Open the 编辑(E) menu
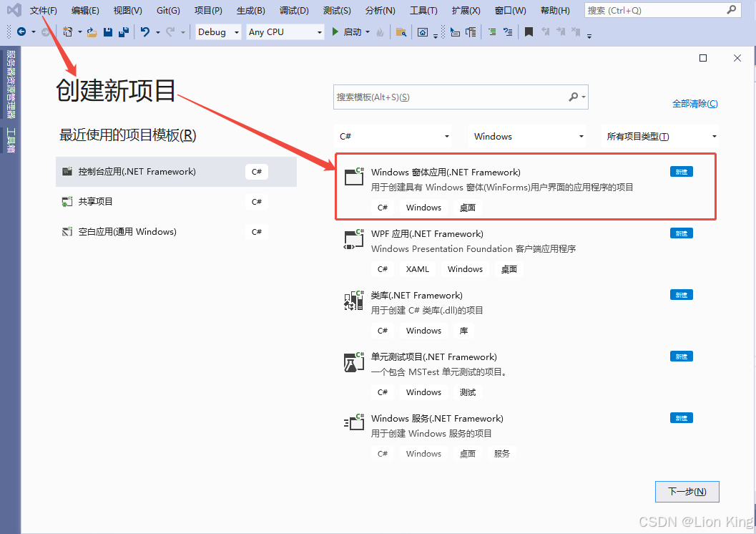 [x=85, y=11]
